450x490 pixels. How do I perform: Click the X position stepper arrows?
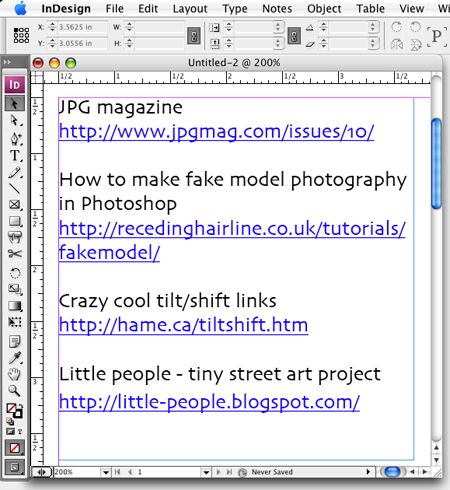(x=52, y=27)
